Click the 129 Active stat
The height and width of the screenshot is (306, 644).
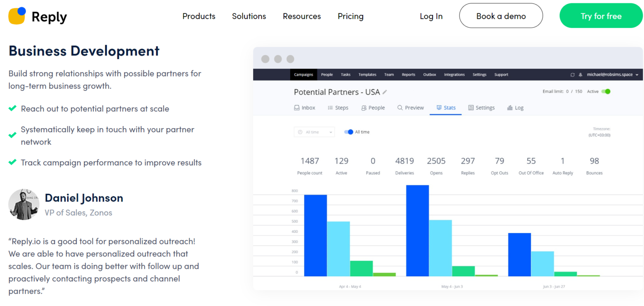(341, 166)
